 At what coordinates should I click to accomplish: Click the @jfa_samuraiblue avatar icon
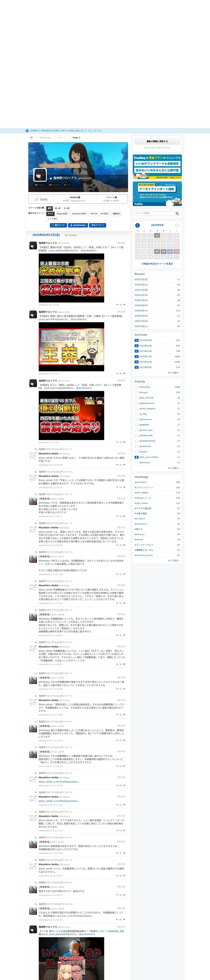[136, 457]
